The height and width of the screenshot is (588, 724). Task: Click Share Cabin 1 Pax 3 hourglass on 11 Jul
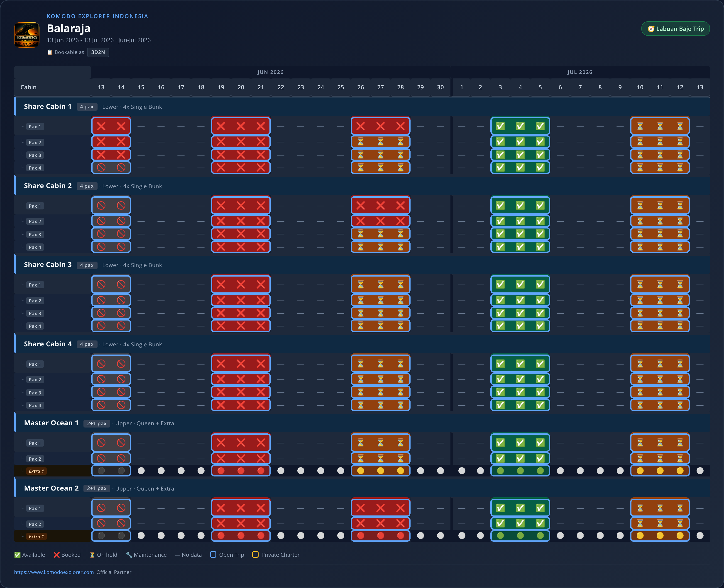point(660,155)
